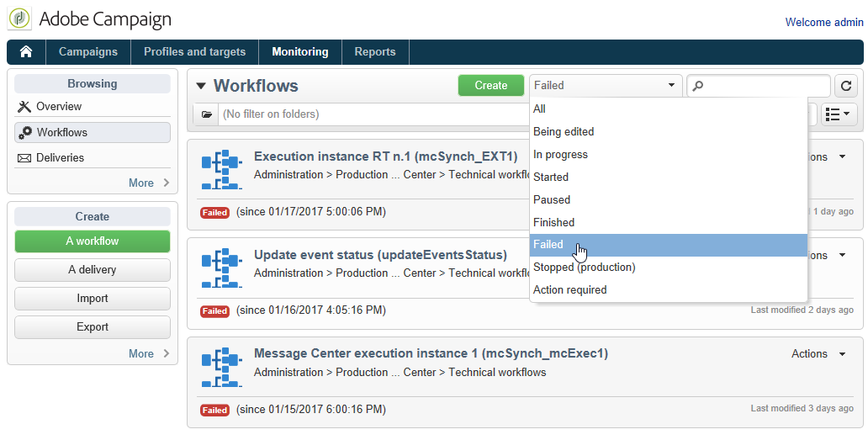Click Last modified 2 days ago text

[802, 310]
